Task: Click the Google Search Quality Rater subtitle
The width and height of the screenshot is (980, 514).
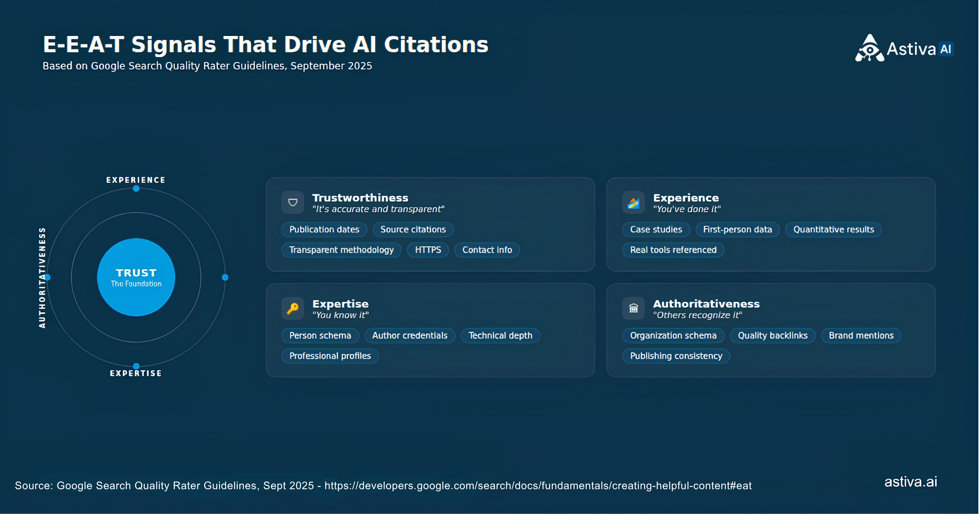Action: 207,66
